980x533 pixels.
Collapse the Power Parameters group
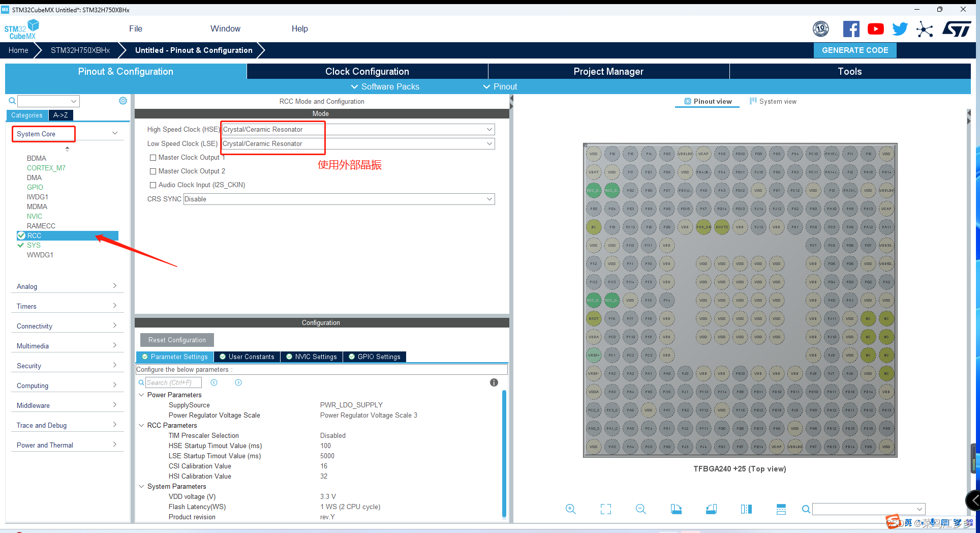click(141, 395)
